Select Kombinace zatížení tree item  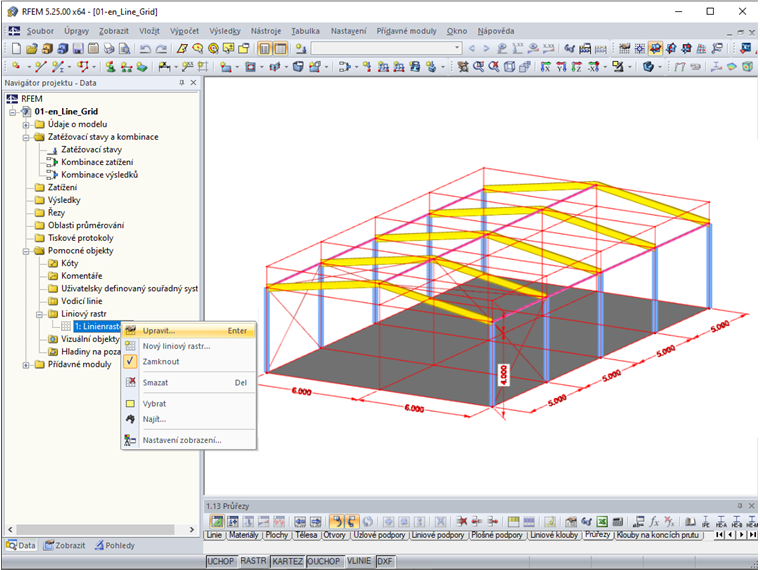pos(97,162)
